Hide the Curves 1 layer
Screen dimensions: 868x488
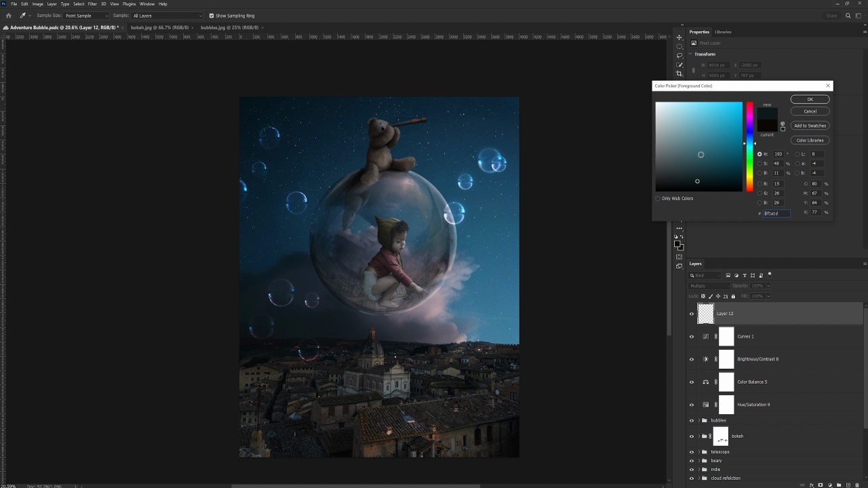692,336
